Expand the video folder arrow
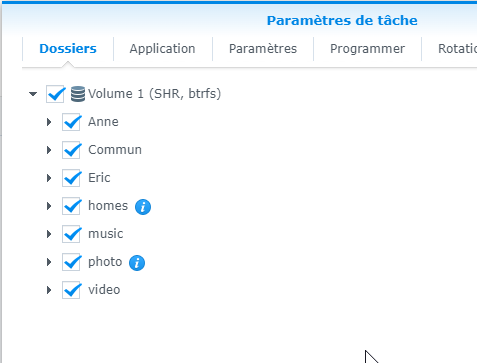477x363 pixels. [x=49, y=290]
